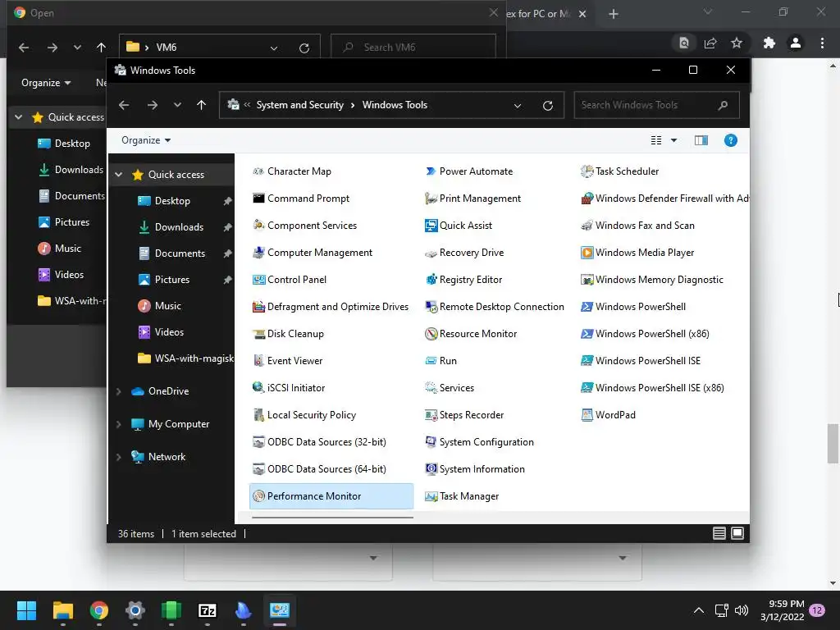This screenshot has width=840, height=630.
Task: Select System Information entry
Action: (475, 468)
